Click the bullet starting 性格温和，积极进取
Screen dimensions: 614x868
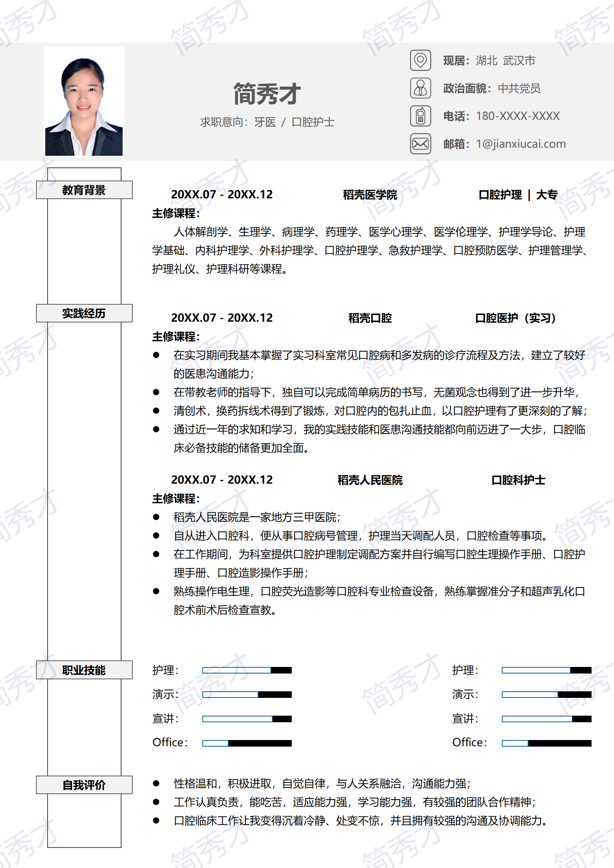click(x=322, y=784)
